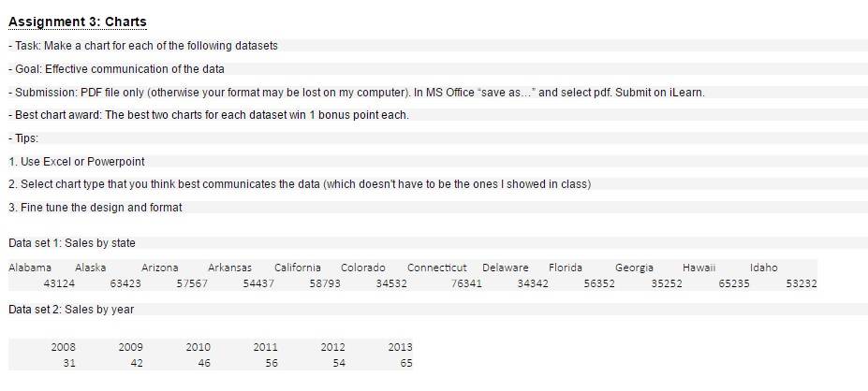Click the Use Excel or Powerpoint tip
This screenshot has height=391, width=868.
[x=77, y=162]
